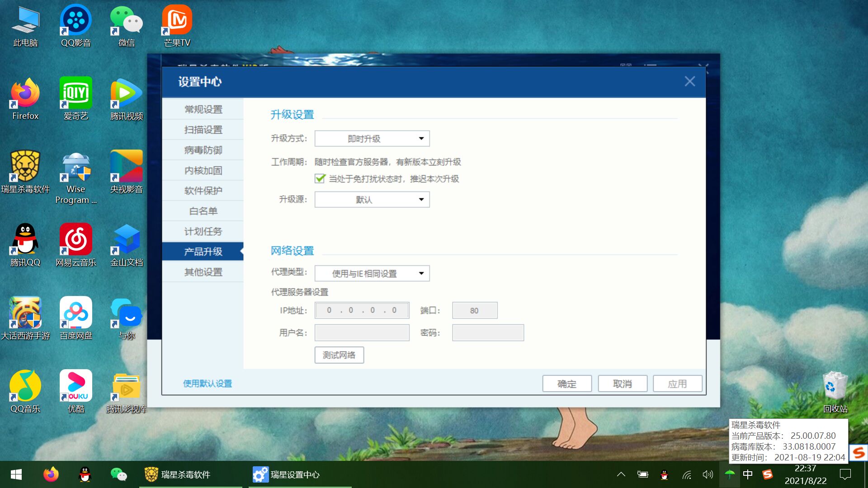Screen dimensions: 868x488
Task: Click the 使用默认设置 link
Action: click(208, 384)
